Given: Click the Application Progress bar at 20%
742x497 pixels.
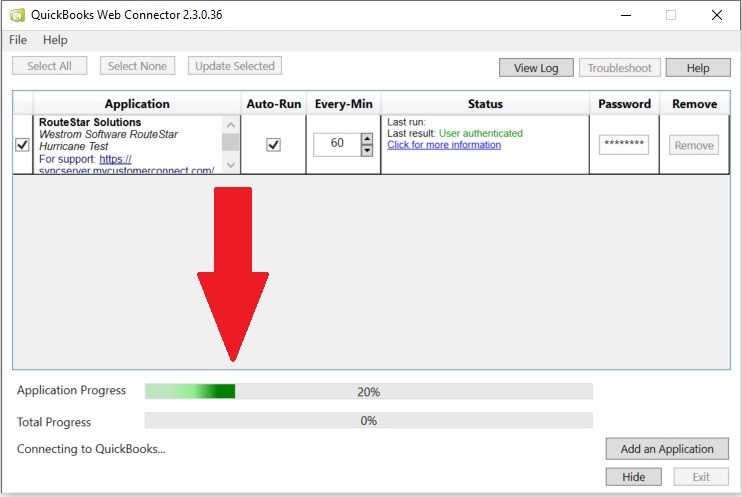Looking at the screenshot, I should [x=369, y=391].
